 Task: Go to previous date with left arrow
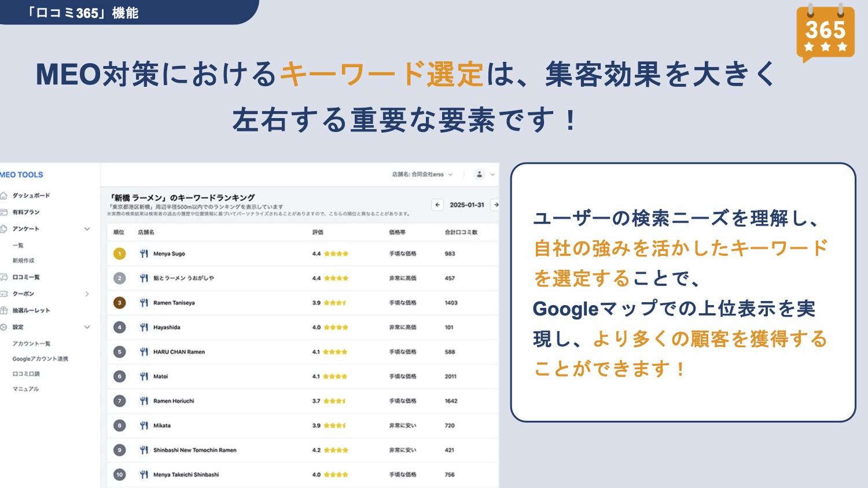tap(437, 205)
